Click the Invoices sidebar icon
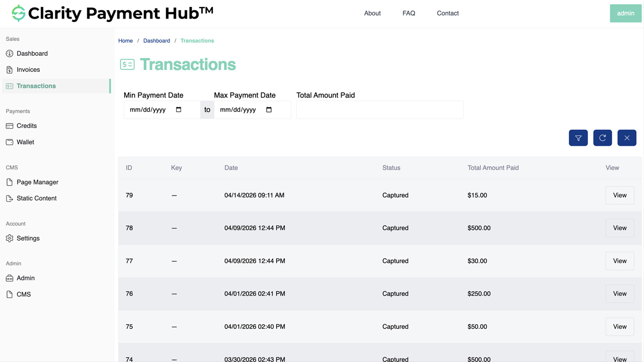 click(10, 69)
